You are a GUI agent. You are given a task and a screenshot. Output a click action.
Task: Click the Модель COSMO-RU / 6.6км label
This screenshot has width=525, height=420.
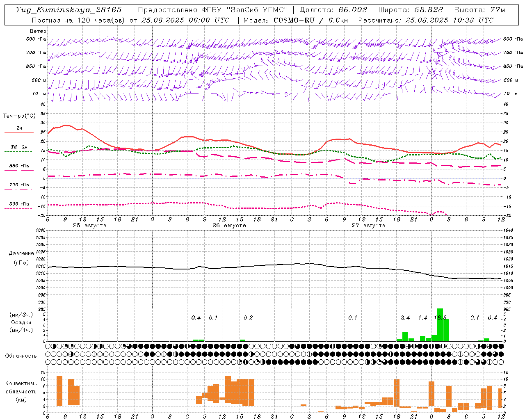click(x=295, y=20)
